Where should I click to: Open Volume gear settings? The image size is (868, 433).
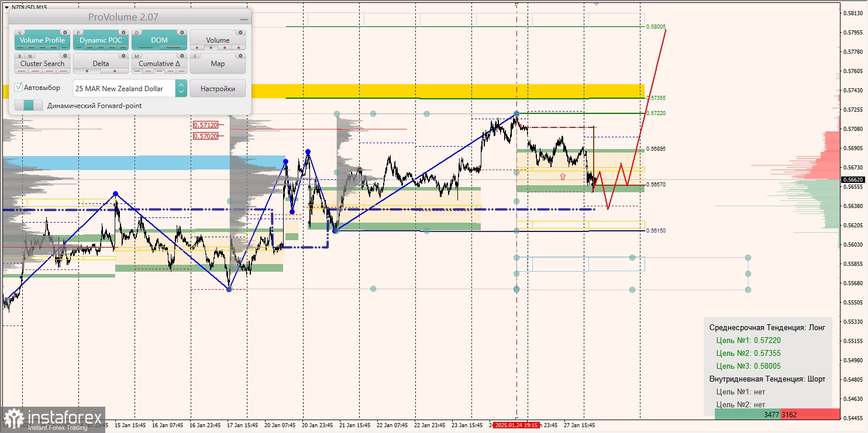pos(240,32)
